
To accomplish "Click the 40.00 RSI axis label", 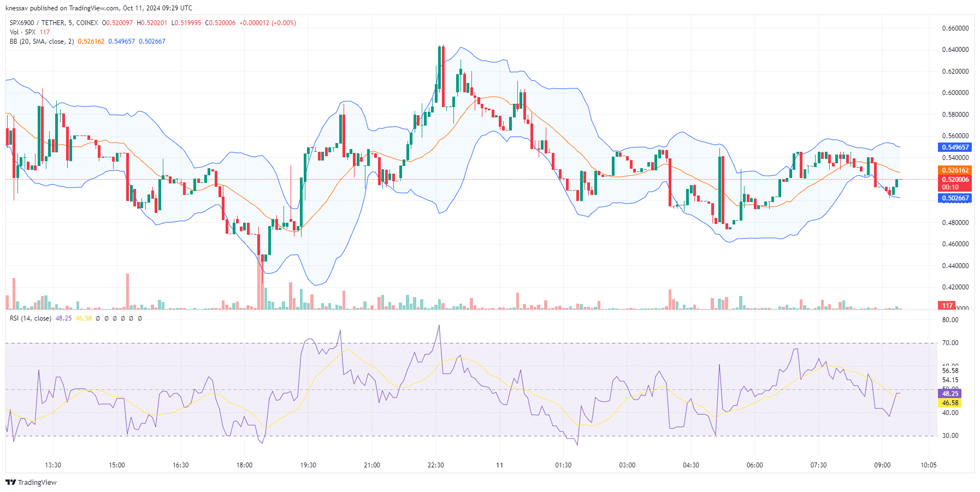I will 950,413.
